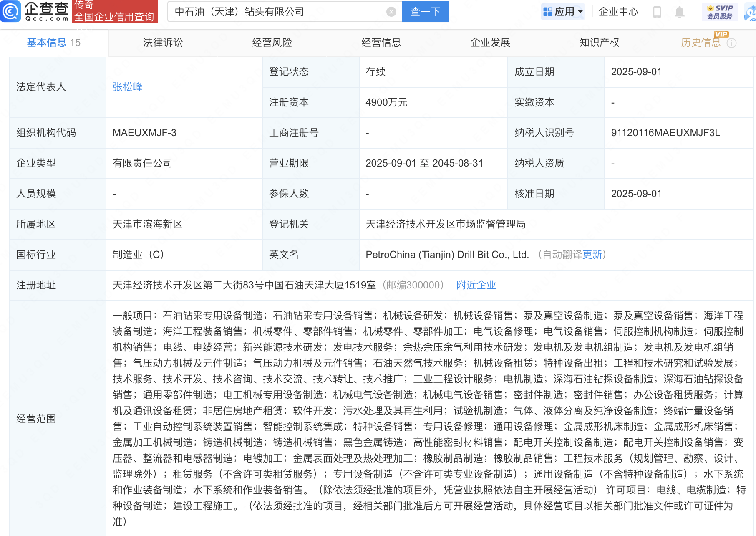Click the 查一下 search button
Screen dimensions: 756x536
coord(425,11)
